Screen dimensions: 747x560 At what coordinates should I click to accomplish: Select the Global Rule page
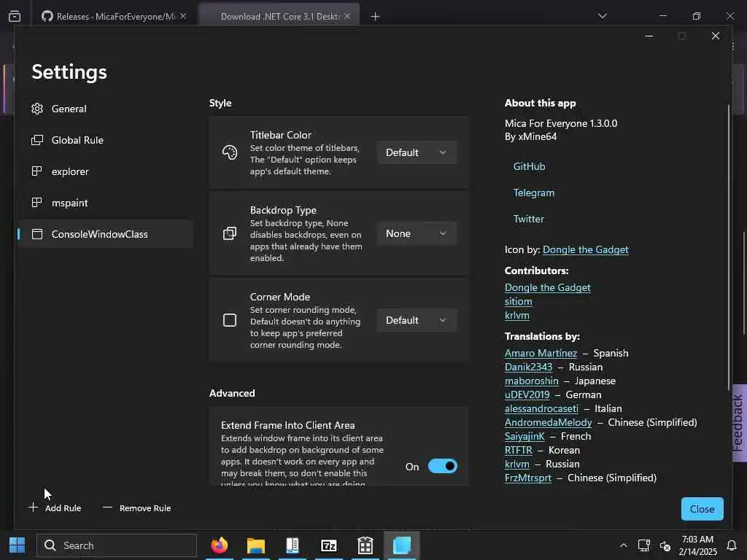[105, 140]
